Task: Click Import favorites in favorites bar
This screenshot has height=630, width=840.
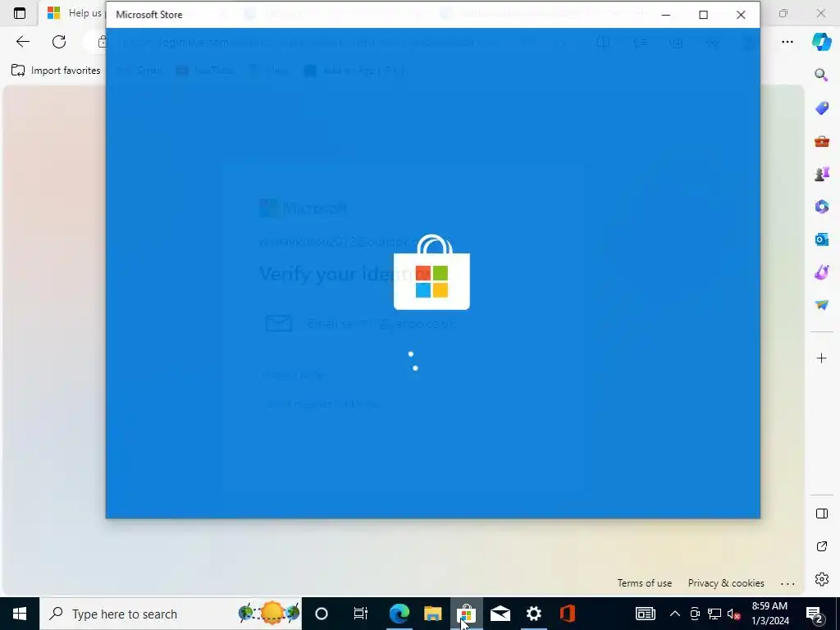Action: [56, 71]
